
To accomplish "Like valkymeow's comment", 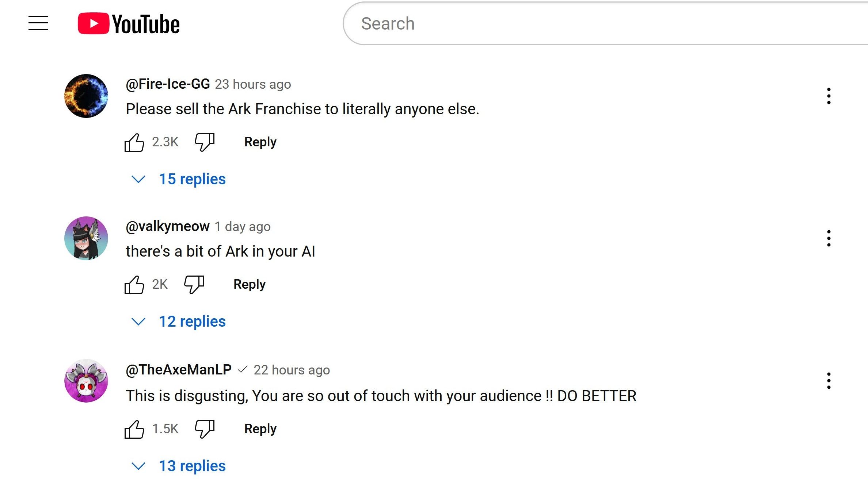I will click(134, 285).
